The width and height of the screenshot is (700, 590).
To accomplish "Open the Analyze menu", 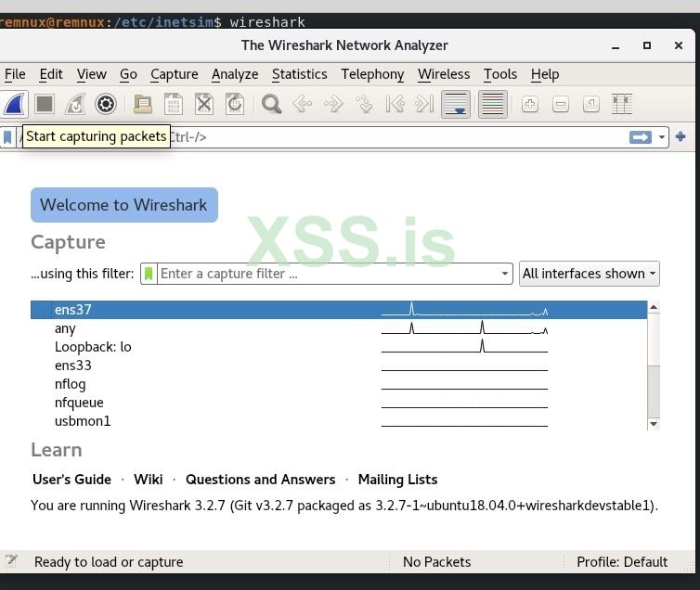I will tap(235, 74).
